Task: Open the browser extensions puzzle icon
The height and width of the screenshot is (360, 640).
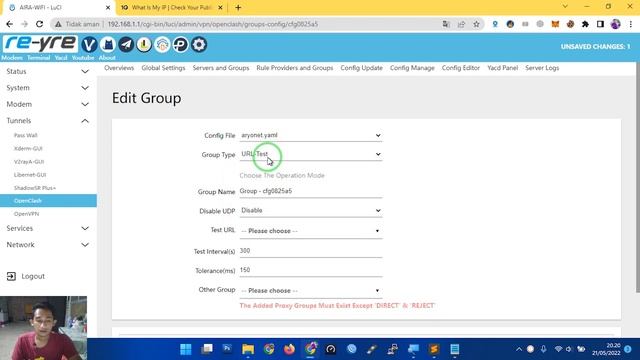Action: point(585,24)
